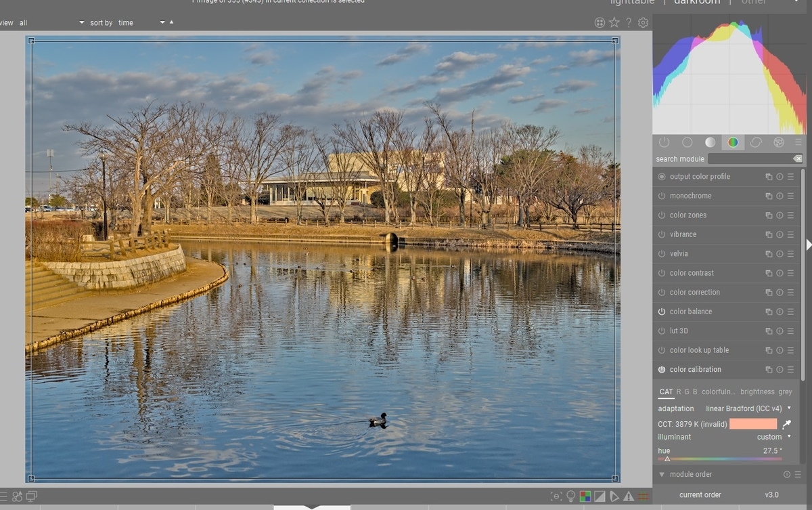
Task: Open the preferences gear icon
Action: click(x=643, y=22)
